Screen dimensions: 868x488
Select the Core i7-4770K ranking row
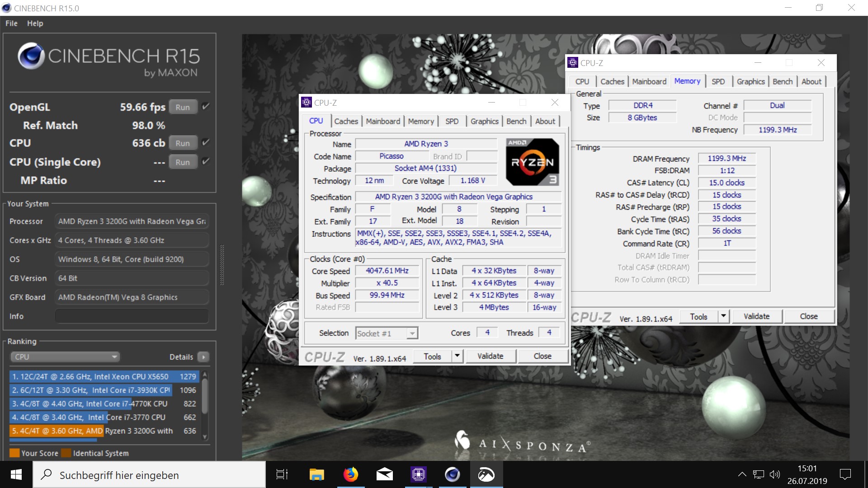click(104, 404)
